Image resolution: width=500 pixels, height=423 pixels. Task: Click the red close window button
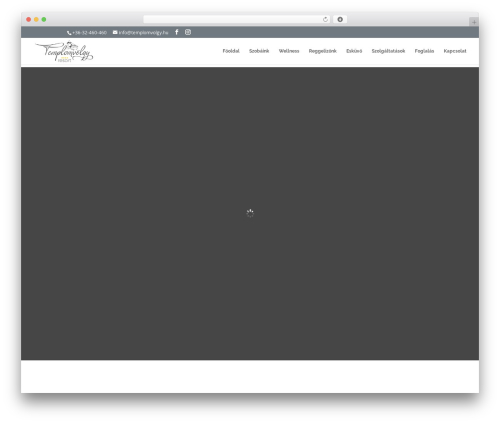coord(29,19)
